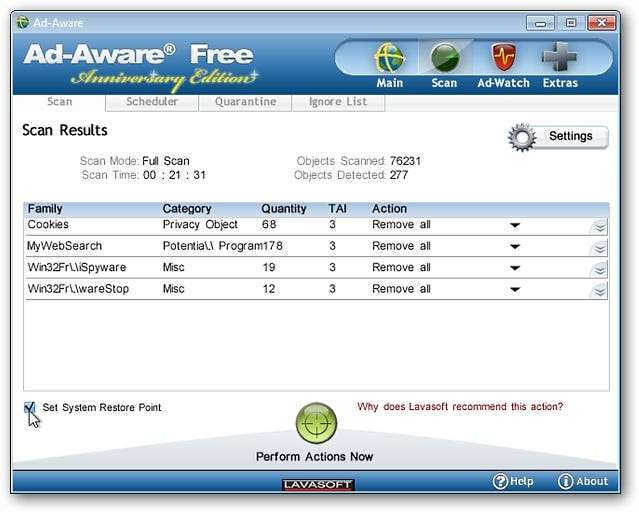The image size is (639, 512).
Task: Click the About link text
Action: point(592,481)
